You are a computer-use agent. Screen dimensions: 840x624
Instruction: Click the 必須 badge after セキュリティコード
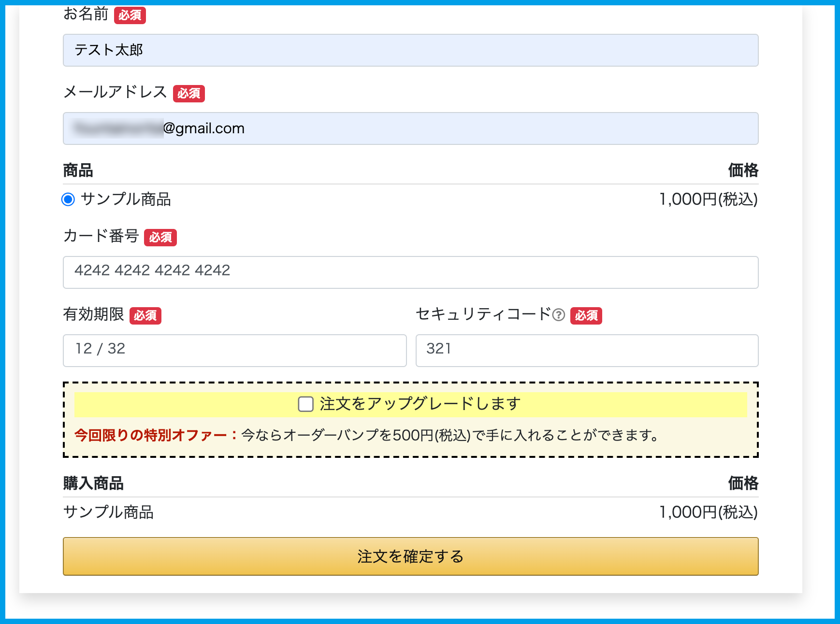pos(586,315)
